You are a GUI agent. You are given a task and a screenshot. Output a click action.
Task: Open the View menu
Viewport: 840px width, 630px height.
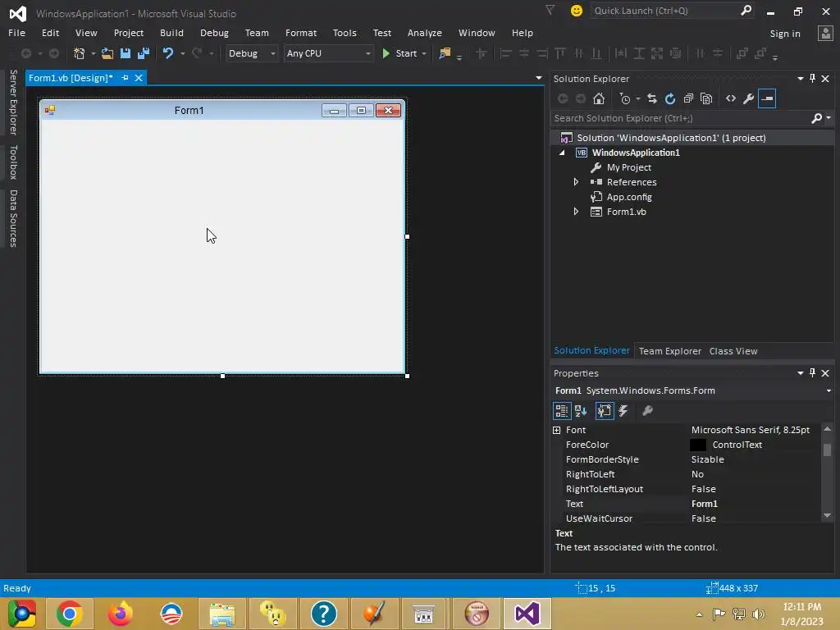click(x=86, y=33)
